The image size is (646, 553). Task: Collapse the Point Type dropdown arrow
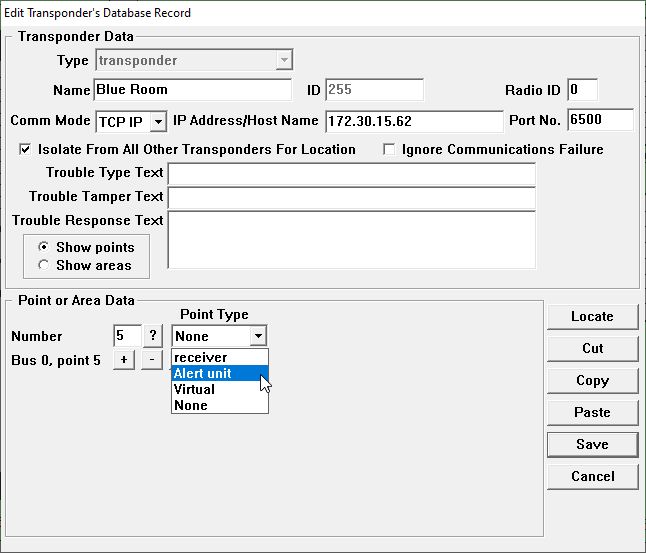click(258, 337)
